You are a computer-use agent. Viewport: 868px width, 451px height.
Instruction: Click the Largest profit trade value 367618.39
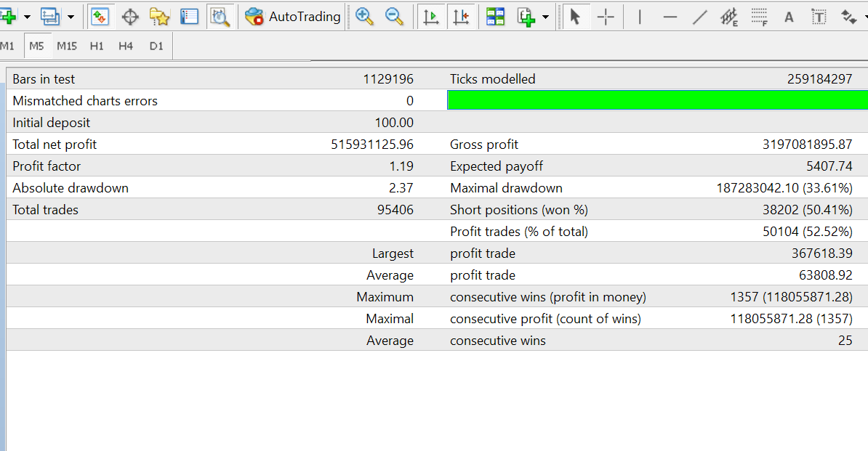pyautogui.click(x=821, y=253)
